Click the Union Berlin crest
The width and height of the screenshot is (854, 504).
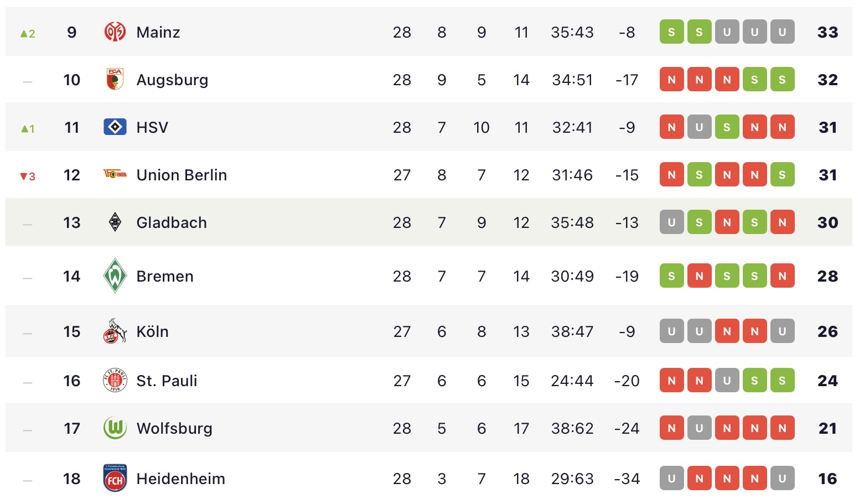tap(115, 174)
